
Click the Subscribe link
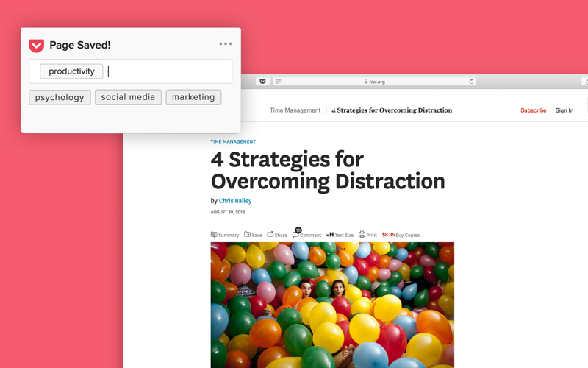pyautogui.click(x=534, y=110)
